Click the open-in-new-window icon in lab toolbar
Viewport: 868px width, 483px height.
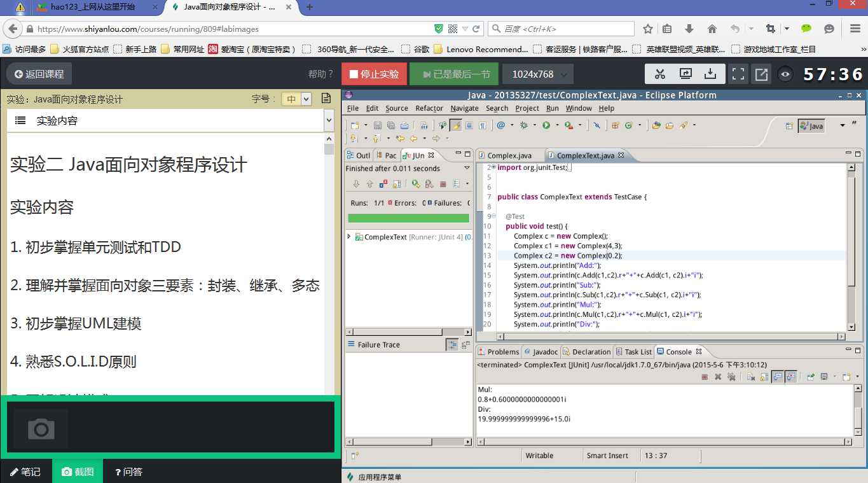[x=761, y=74]
